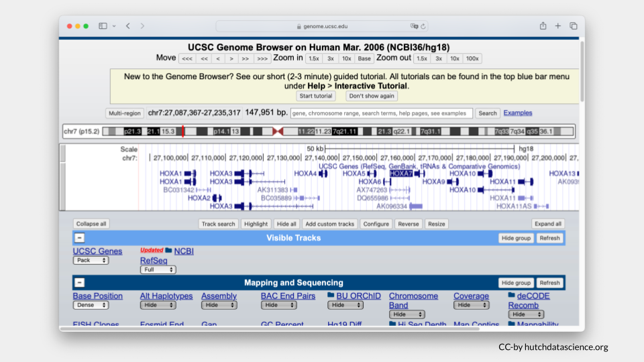Dismiss tutorial with Don't show again
The height and width of the screenshot is (362, 644).
coord(371,96)
